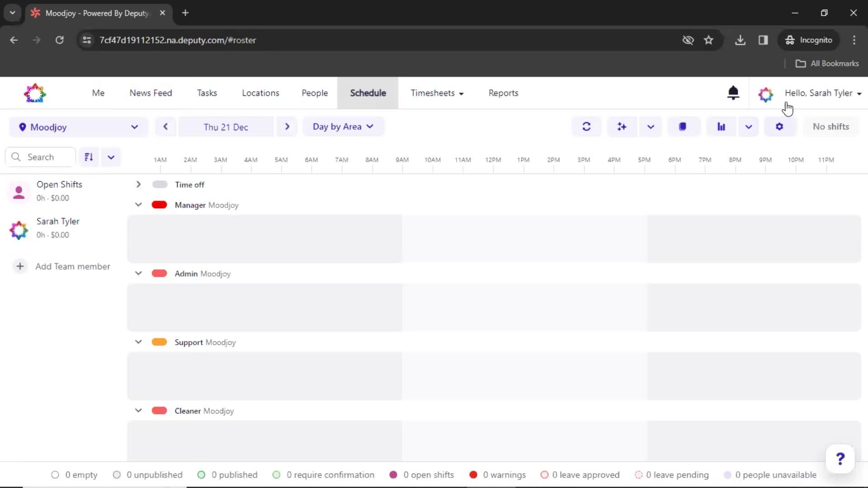Click the Time off grey color swatch
868x488 pixels.
(160, 184)
